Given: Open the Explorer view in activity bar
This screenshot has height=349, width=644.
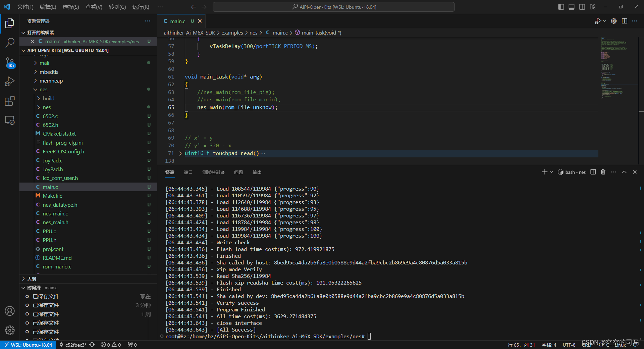Looking at the screenshot, I should tap(10, 23).
